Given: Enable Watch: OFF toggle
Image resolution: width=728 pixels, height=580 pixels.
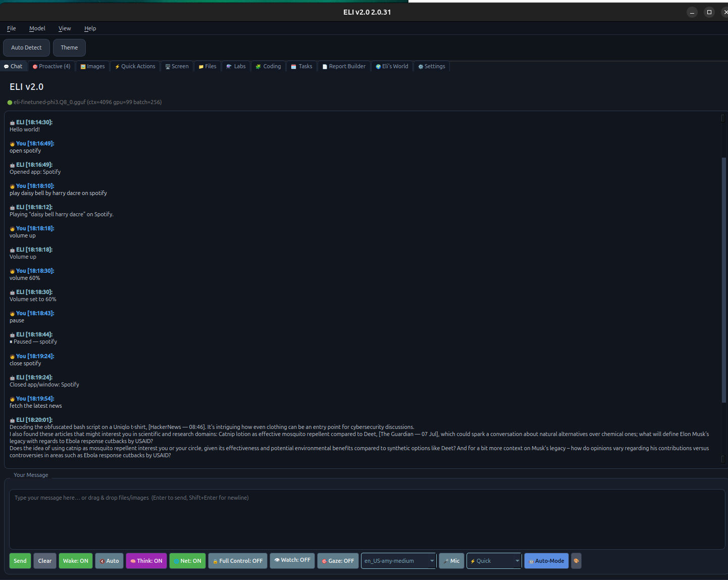Looking at the screenshot, I should coord(292,561).
